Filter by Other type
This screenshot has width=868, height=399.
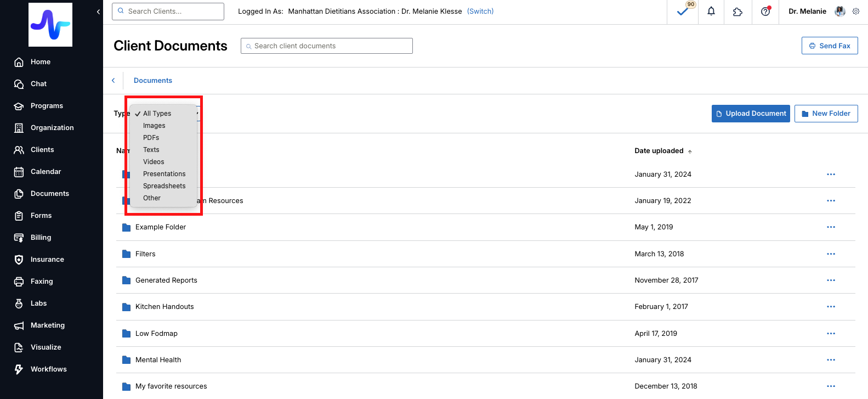pyautogui.click(x=163, y=198)
